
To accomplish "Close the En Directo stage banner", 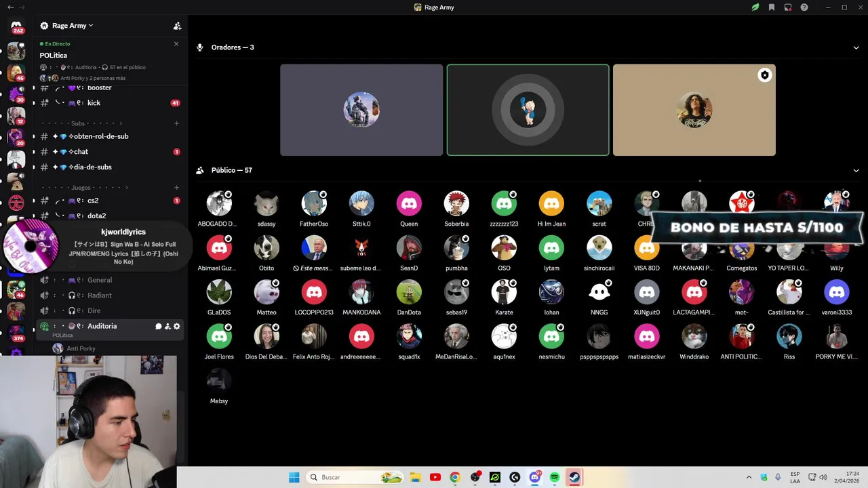I will point(176,43).
